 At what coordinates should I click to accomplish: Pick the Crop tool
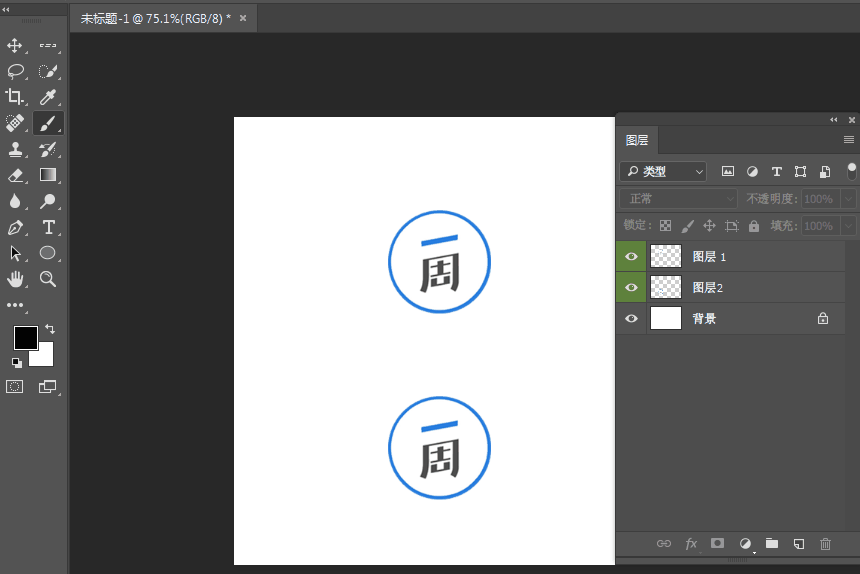click(x=15, y=97)
